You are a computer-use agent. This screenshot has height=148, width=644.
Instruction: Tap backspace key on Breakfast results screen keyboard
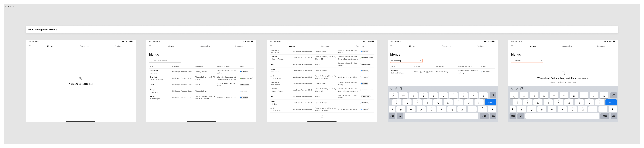493,95
